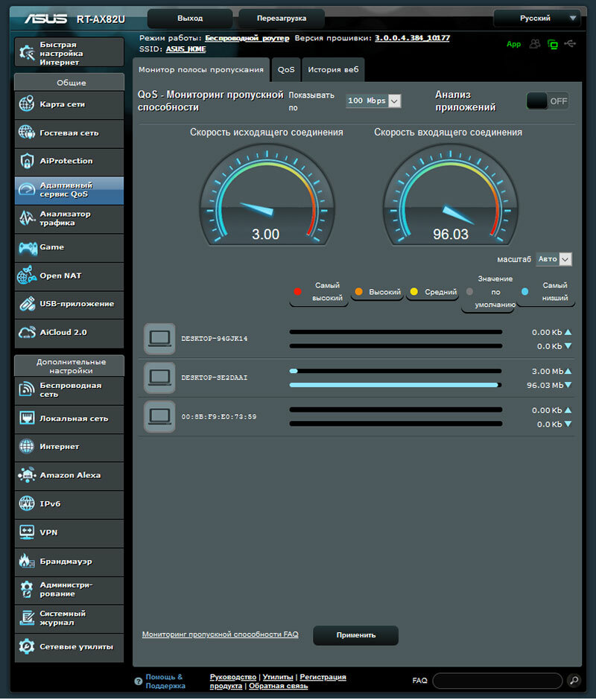Image resolution: width=596 pixels, height=700 pixels.
Task: Open firmware version 3.0.0.4.384_10177 link
Action: pos(413,38)
